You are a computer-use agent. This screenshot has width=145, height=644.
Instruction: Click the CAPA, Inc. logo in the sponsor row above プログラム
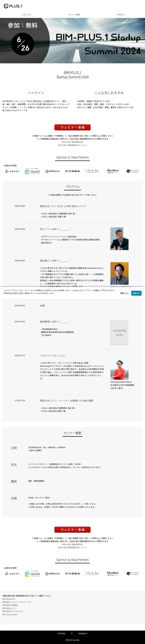point(93,171)
